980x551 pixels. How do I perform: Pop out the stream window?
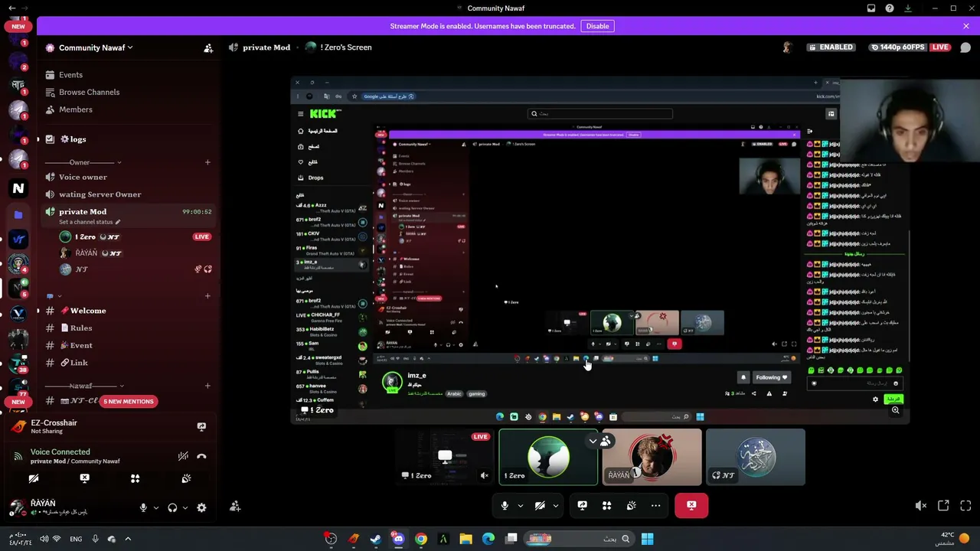(x=943, y=506)
